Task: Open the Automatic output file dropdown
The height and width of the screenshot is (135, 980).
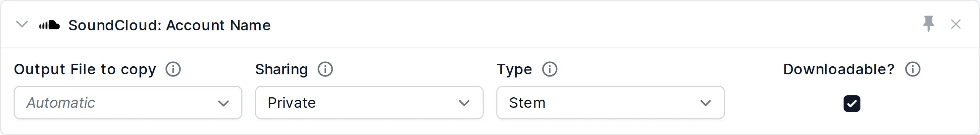Action: click(x=128, y=103)
